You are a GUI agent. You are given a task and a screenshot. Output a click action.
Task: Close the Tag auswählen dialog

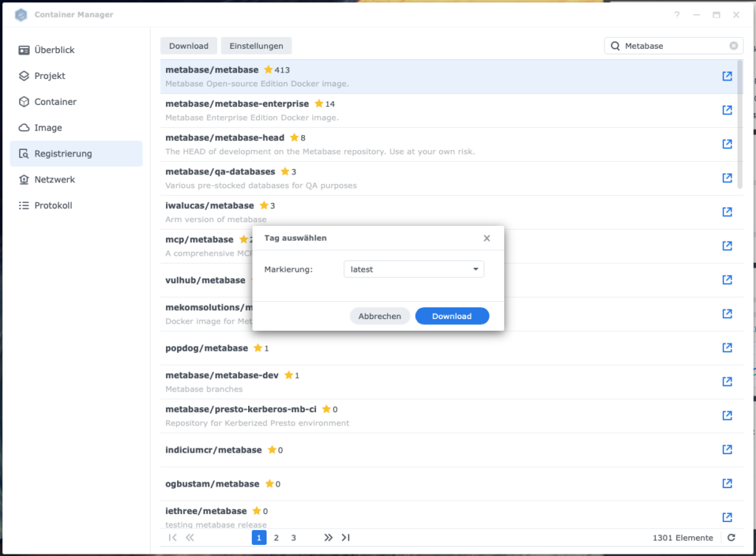click(487, 238)
